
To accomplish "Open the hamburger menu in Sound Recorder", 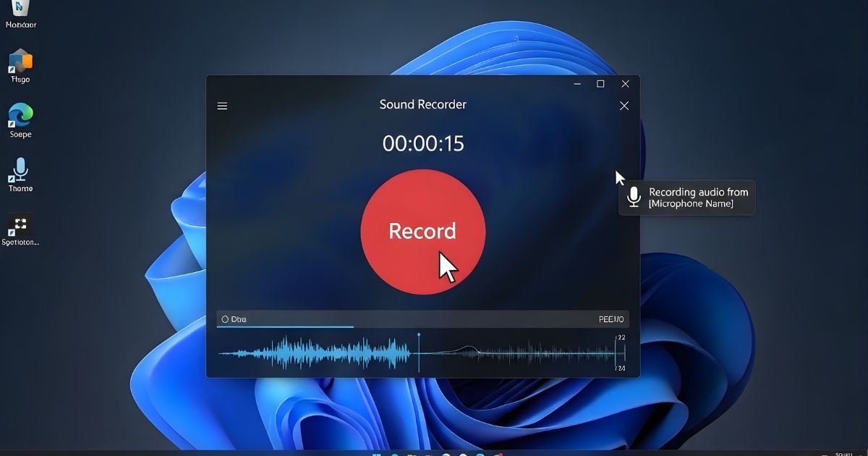I will click(x=222, y=106).
